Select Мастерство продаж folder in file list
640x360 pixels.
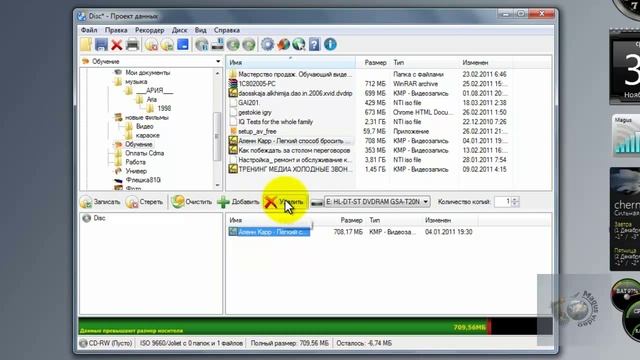pyautogui.click(x=294, y=74)
